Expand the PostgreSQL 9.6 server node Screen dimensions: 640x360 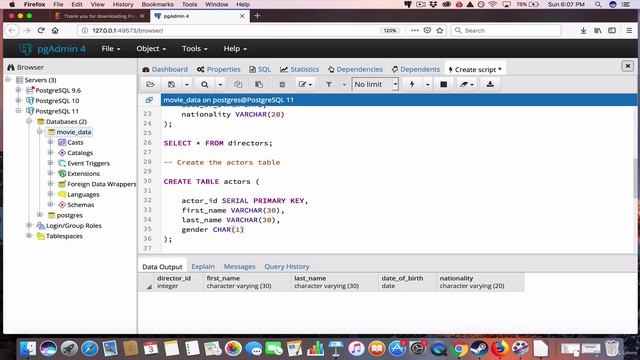[x=18, y=90]
